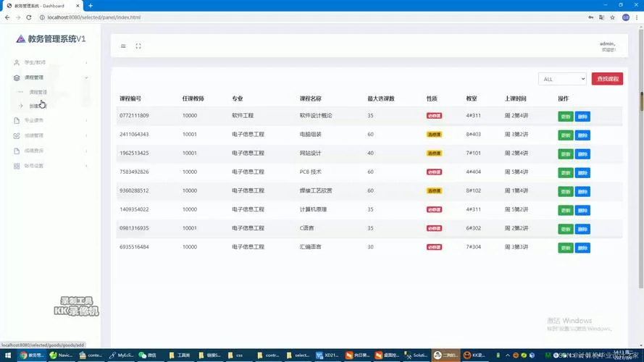Click the pencil-edit icon in the sidebar
Viewport: 644px width, 362px height.
point(17,136)
